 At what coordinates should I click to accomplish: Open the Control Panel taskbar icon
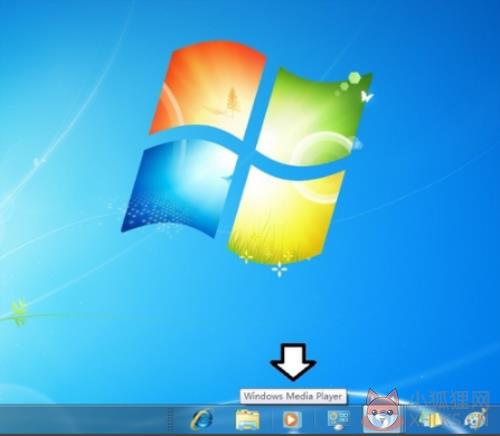[338, 420]
